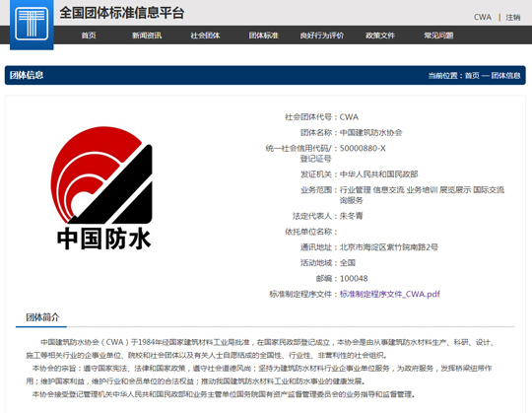Open 政策文件 navigation item

380,35
